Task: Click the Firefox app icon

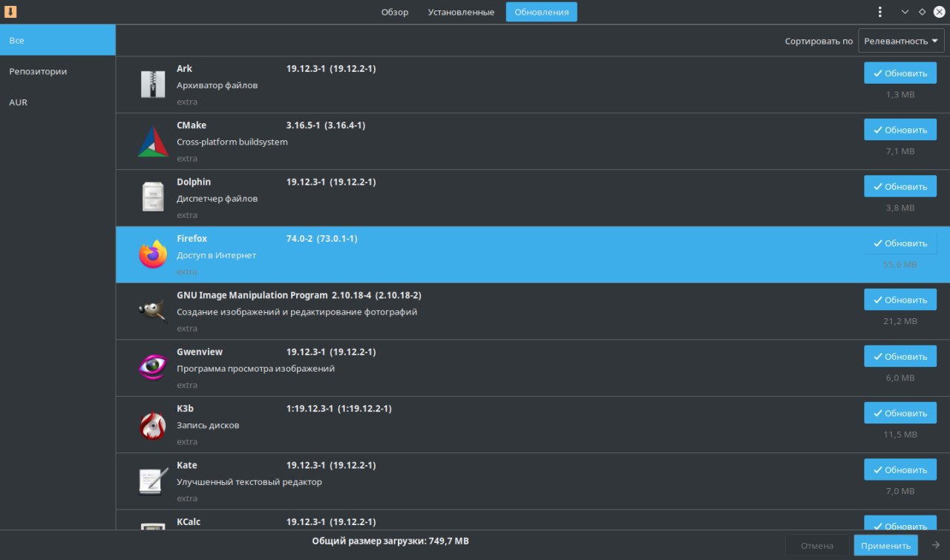Action: coord(153,254)
